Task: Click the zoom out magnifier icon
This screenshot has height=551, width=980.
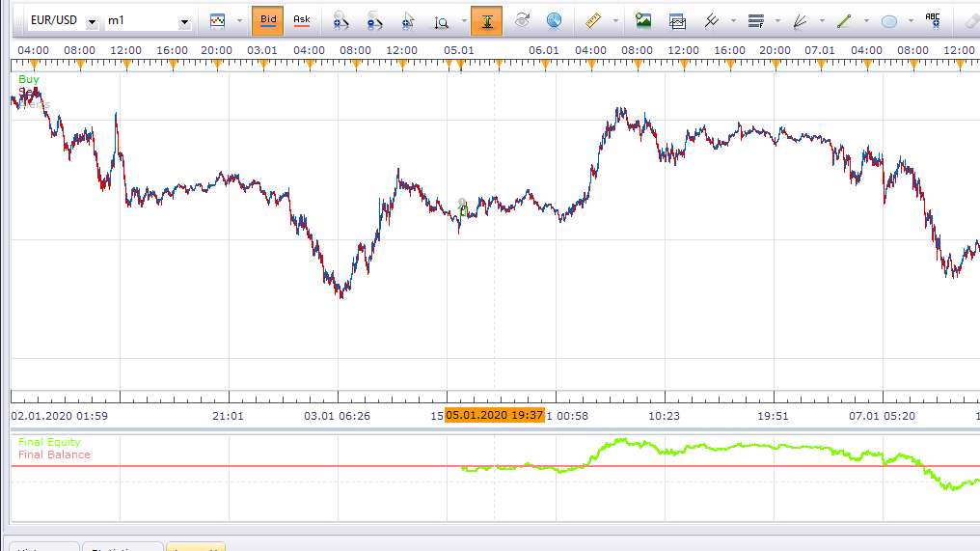Action: tap(374, 21)
